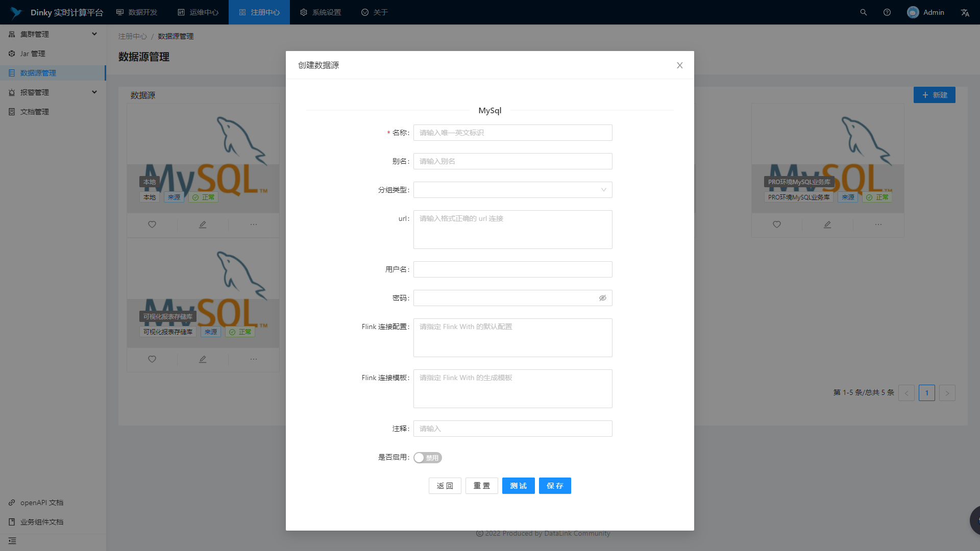Click the collapse sidebar icon at bottom left
980x551 pixels.
point(12,541)
